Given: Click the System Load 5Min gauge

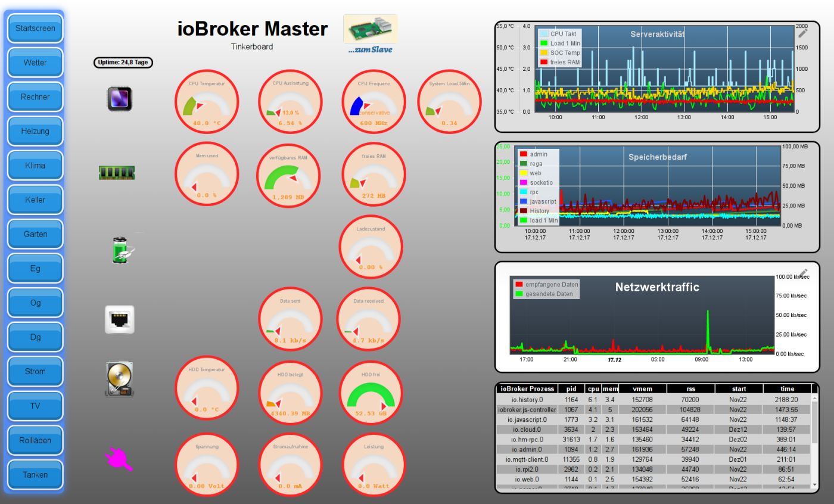Looking at the screenshot, I should (450, 102).
